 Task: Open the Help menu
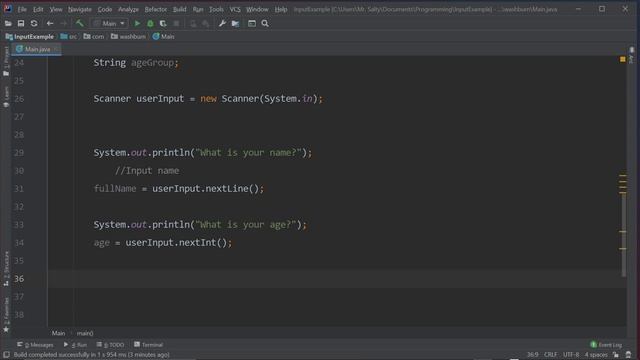pyautogui.click(x=281, y=9)
